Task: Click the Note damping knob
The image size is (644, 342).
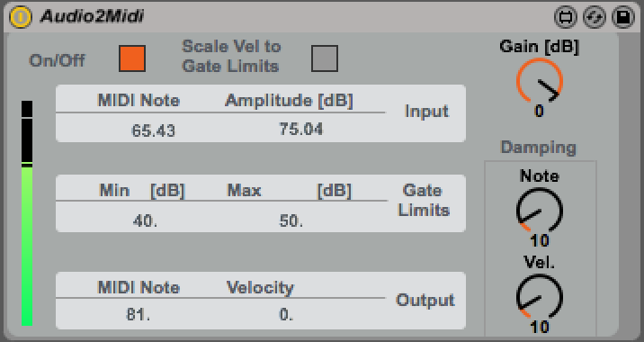Action: (540, 211)
